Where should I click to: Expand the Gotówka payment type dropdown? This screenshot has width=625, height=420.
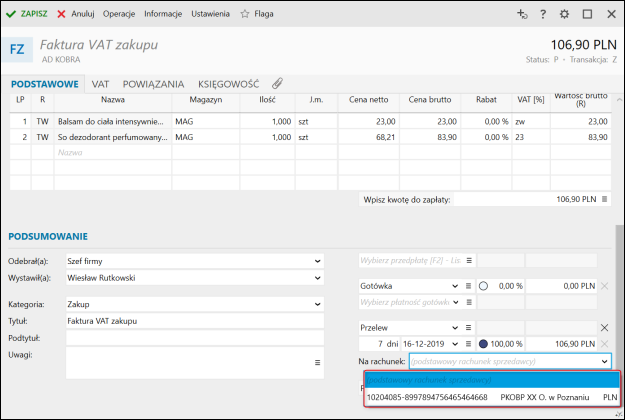pyautogui.click(x=455, y=286)
